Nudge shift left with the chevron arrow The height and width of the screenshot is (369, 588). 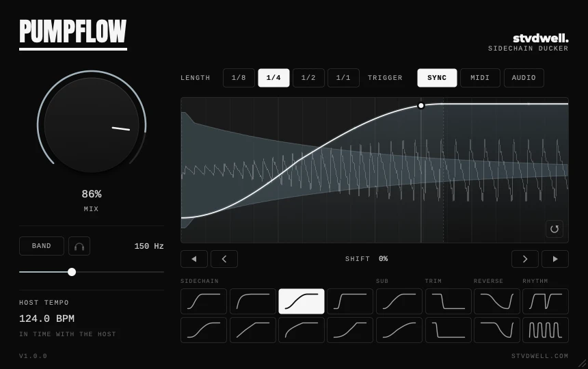click(224, 259)
